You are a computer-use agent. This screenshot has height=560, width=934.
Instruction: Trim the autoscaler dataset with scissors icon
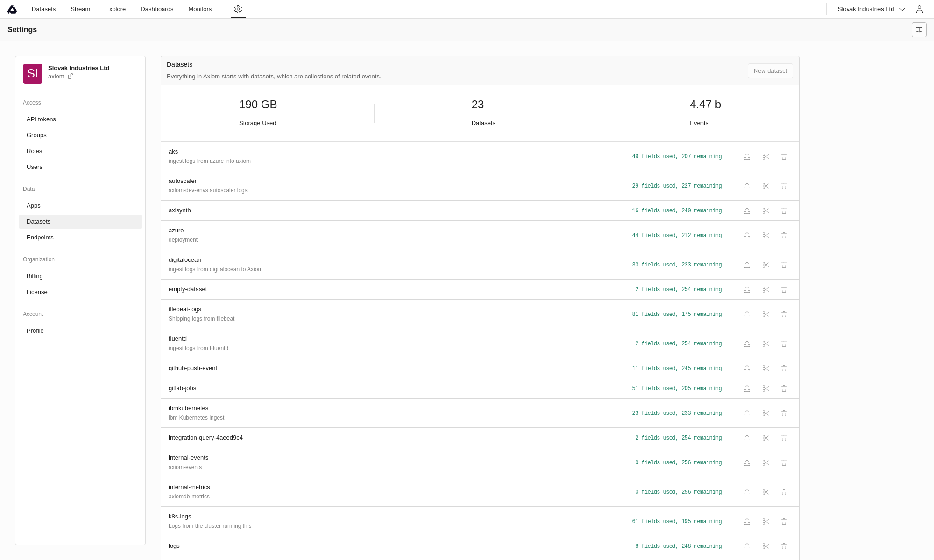click(765, 186)
